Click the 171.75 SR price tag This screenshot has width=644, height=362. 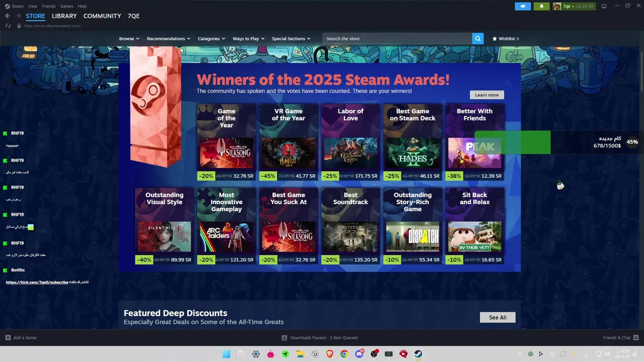tap(366, 176)
